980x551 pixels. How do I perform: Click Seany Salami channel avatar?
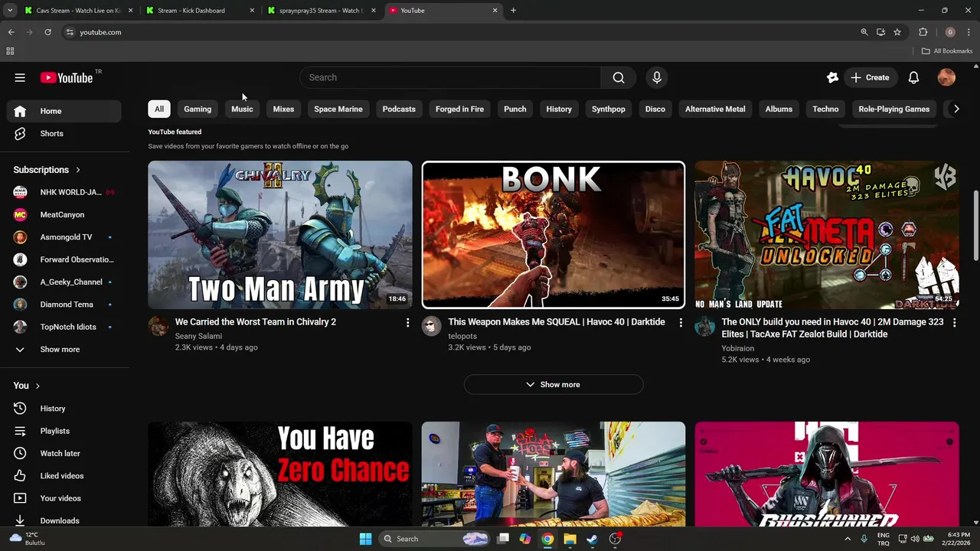158,327
